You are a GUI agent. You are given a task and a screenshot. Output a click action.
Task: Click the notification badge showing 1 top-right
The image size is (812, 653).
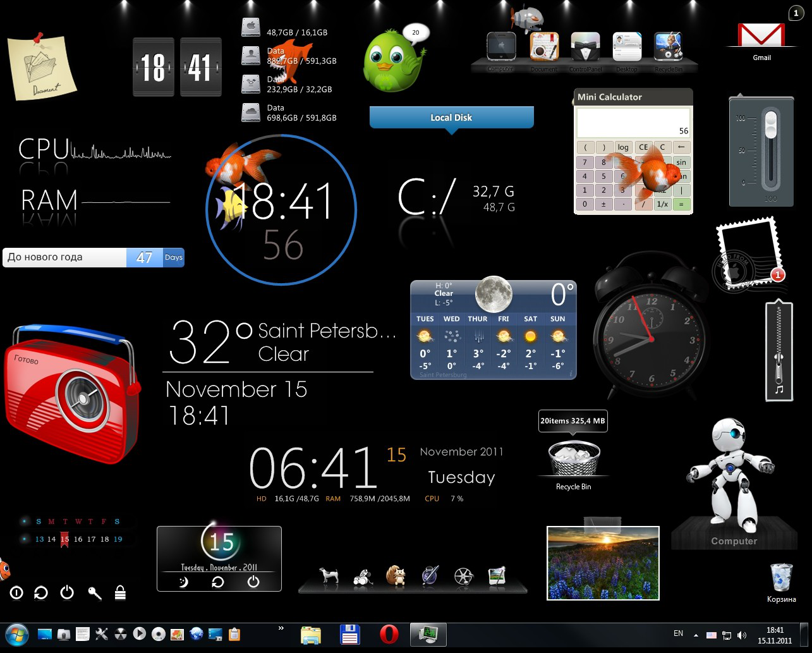click(x=796, y=13)
